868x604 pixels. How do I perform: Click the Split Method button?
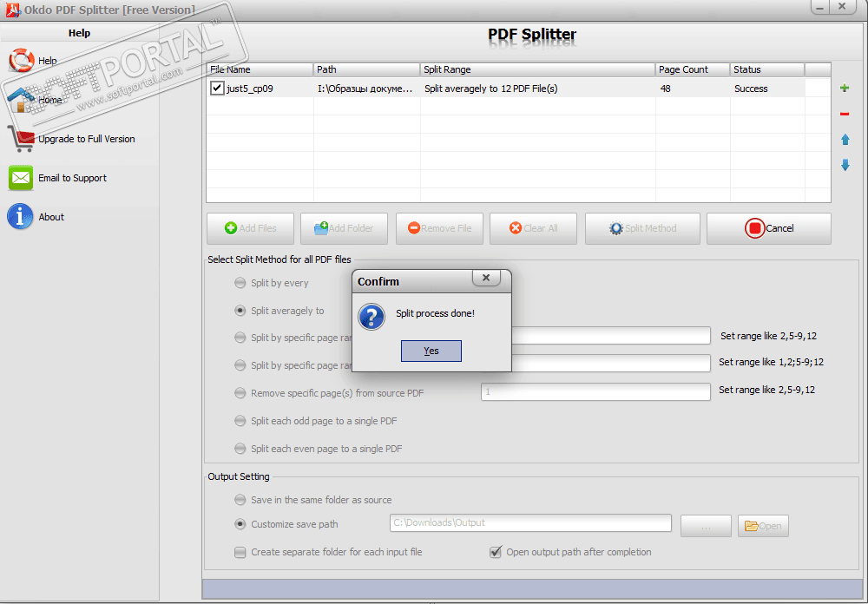(x=642, y=228)
